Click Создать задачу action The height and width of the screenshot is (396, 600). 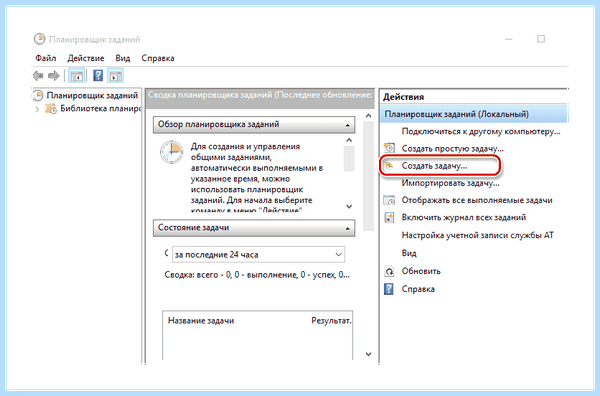click(x=434, y=166)
